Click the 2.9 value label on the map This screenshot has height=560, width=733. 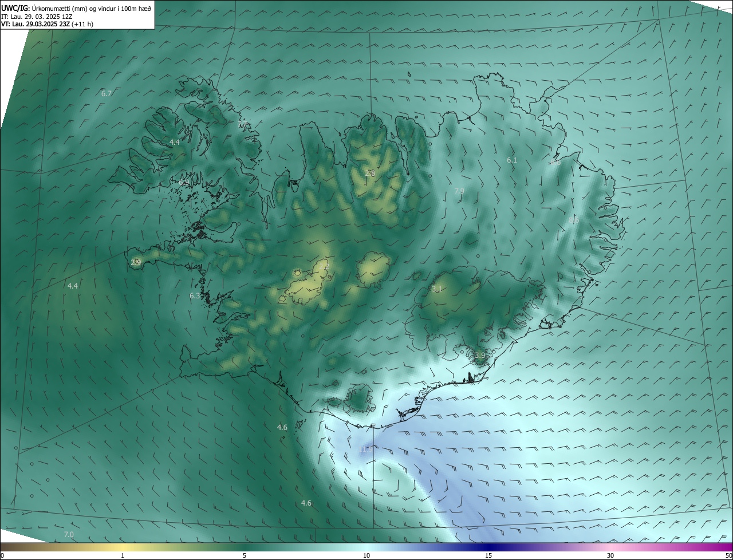pyautogui.click(x=136, y=263)
